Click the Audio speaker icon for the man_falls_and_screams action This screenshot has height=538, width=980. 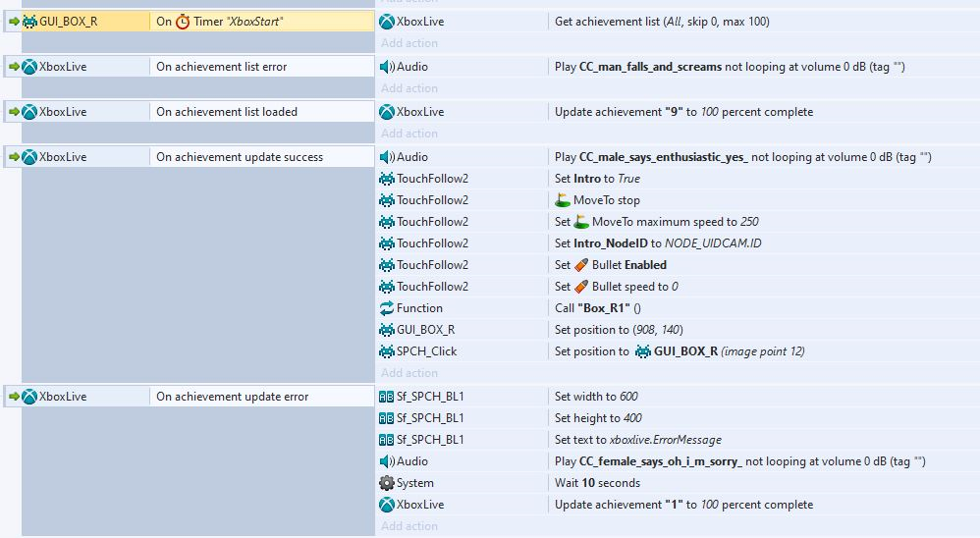387,67
